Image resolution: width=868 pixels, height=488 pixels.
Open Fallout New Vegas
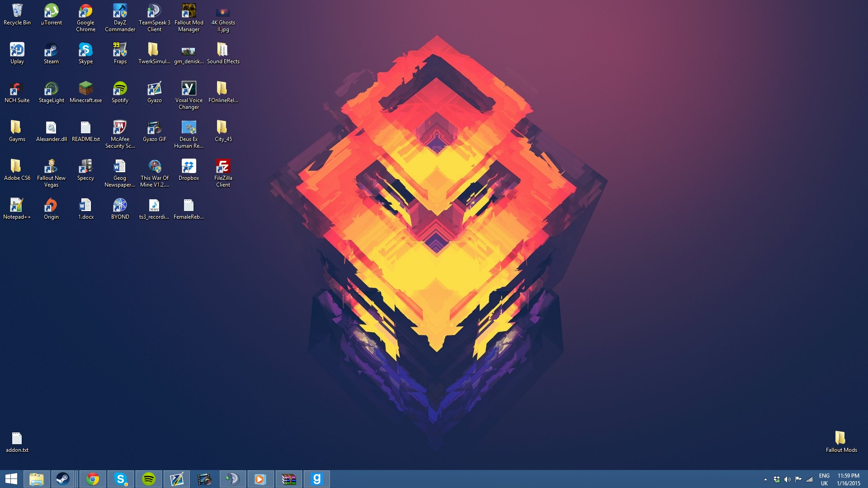(51, 167)
